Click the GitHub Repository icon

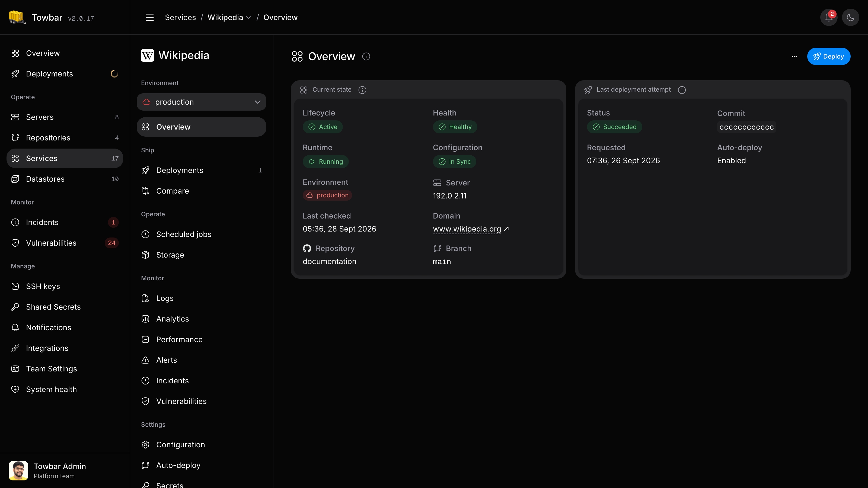[x=307, y=249]
